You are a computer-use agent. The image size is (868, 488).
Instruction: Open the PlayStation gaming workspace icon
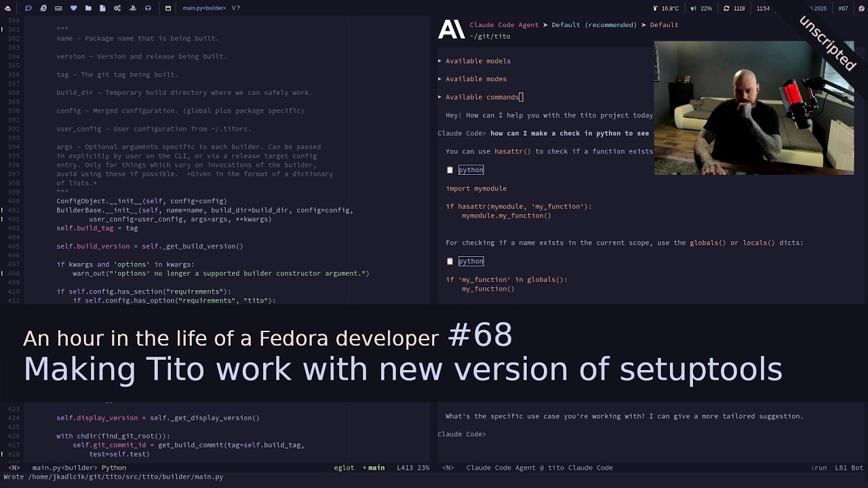point(132,8)
